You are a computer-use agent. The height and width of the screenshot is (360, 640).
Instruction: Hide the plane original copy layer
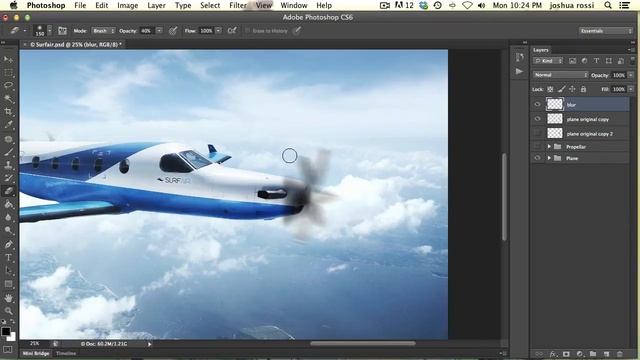(537, 119)
